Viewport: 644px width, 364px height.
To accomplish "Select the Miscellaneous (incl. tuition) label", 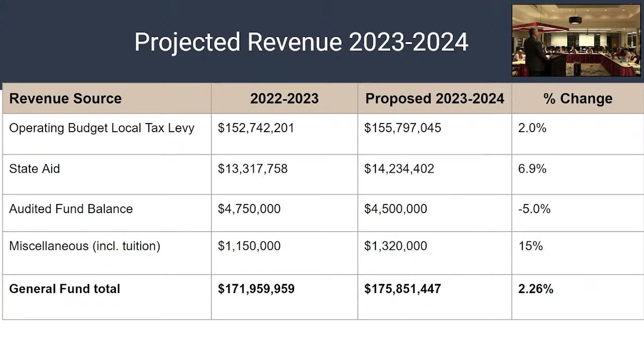I will click(85, 246).
